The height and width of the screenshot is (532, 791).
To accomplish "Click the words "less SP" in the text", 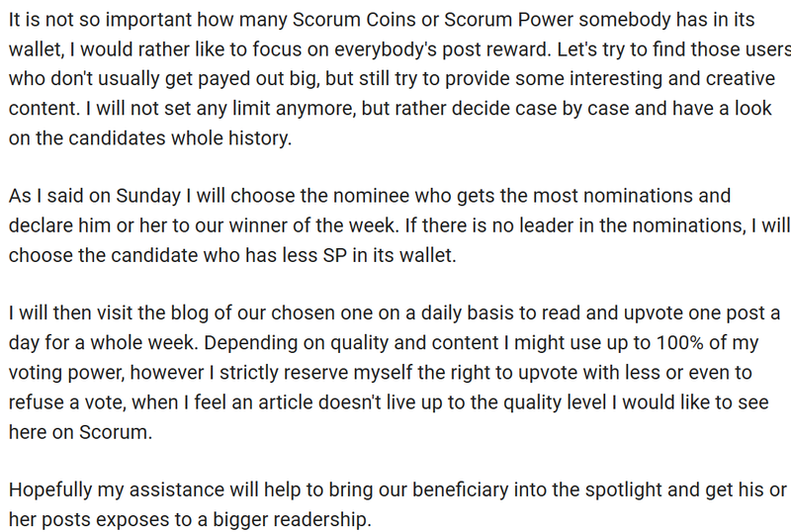I will pos(314,255).
